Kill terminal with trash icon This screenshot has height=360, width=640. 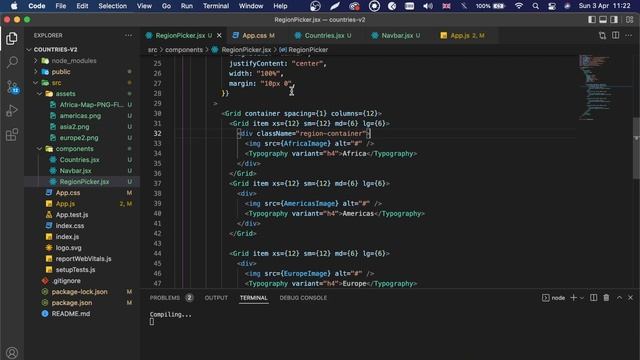(606, 298)
